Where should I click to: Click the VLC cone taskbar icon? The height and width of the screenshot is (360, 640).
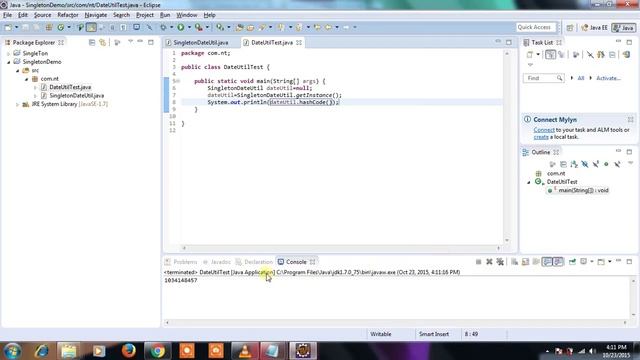click(x=245, y=350)
